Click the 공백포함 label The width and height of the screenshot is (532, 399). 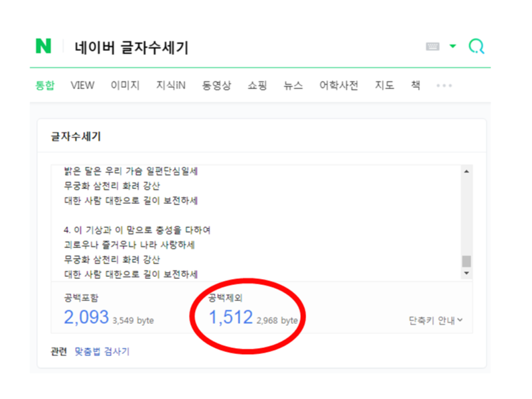(81, 298)
